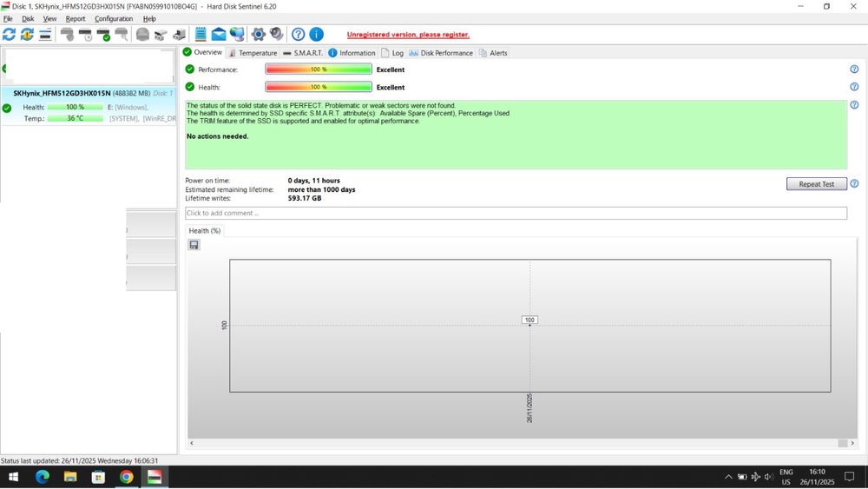Click the Health 100 % bar on Overview

tap(319, 87)
